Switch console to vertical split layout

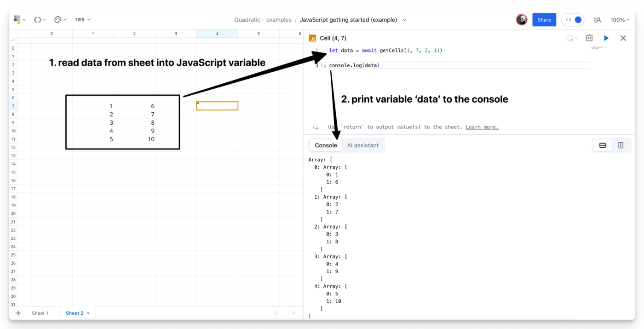click(621, 145)
